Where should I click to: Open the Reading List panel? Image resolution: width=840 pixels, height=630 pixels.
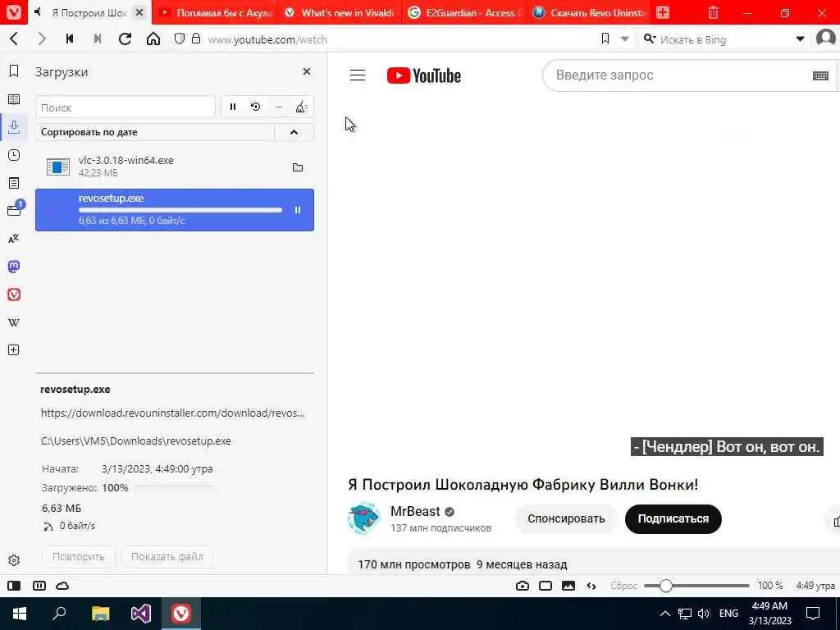tap(14, 99)
